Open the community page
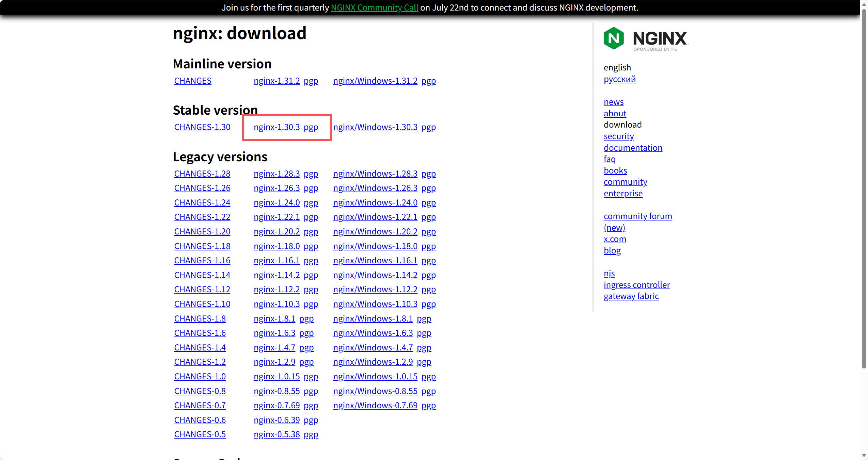Image resolution: width=868 pixels, height=460 pixels. click(625, 182)
